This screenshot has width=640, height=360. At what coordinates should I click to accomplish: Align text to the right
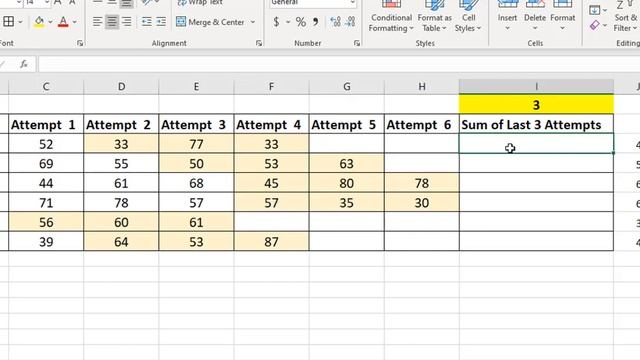[127, 22]
